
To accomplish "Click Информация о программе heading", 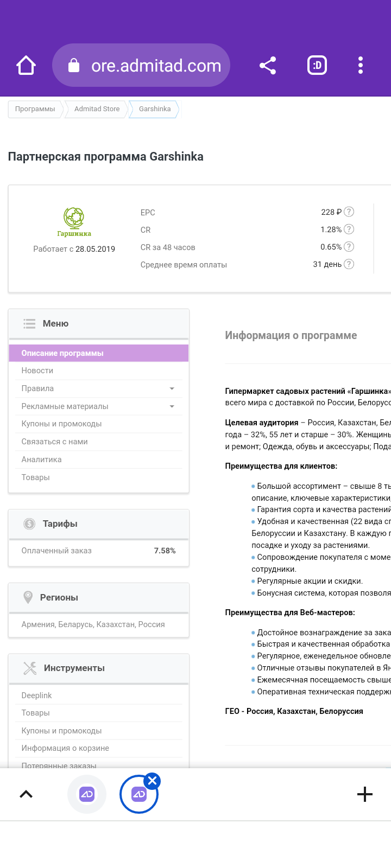I will point(291,335).
